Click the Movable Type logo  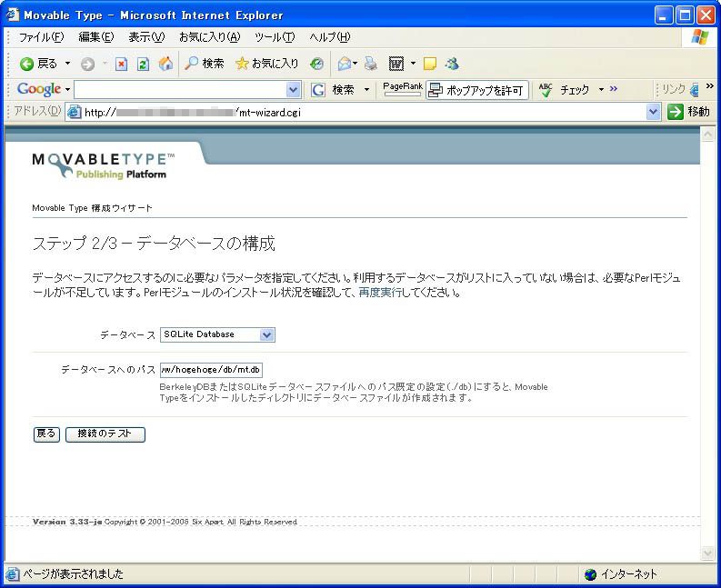pos(104,166)
